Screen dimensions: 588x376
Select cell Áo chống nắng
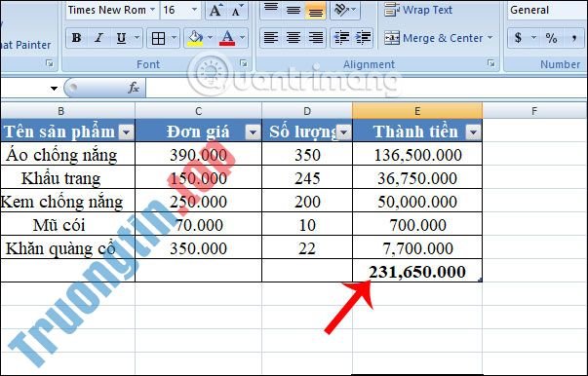pos(67,154)
